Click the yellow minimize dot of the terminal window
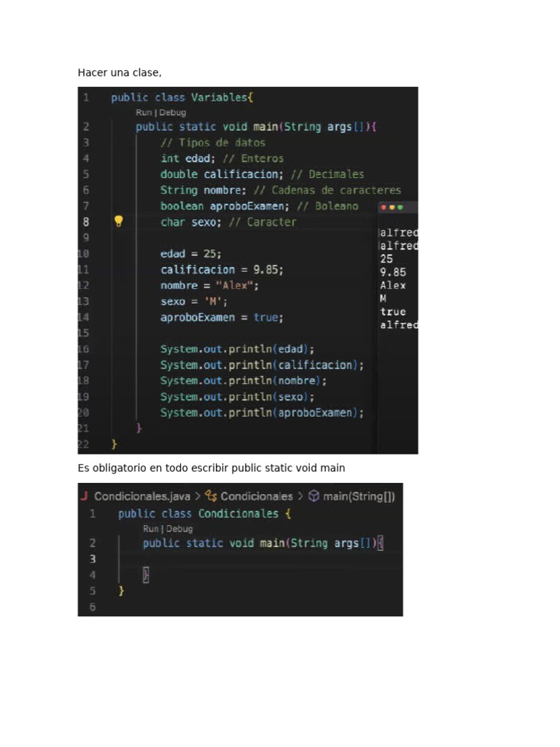The width and height of the screenshot is (560, 747). 392,207
